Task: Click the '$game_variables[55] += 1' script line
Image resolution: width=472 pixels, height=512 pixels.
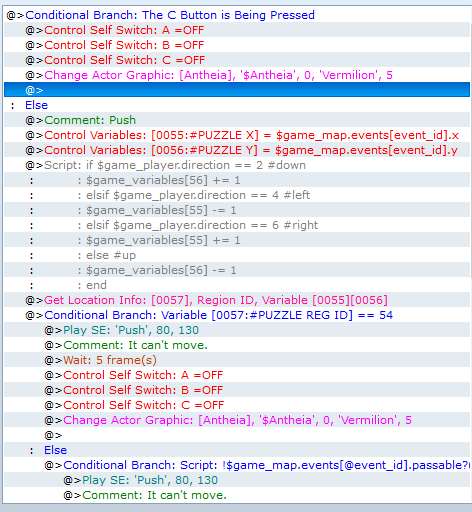Action: pyautogui.click(x=237, y=240)
